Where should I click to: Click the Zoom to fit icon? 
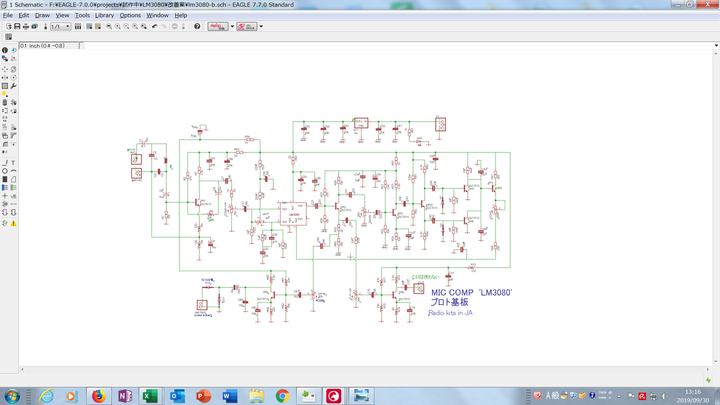108,26
